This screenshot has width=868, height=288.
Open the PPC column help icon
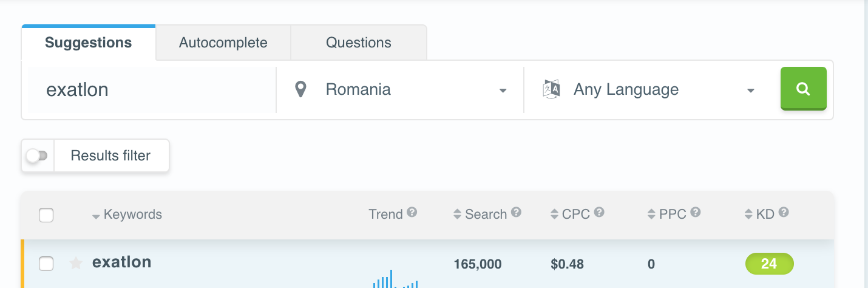coord(696,213)
